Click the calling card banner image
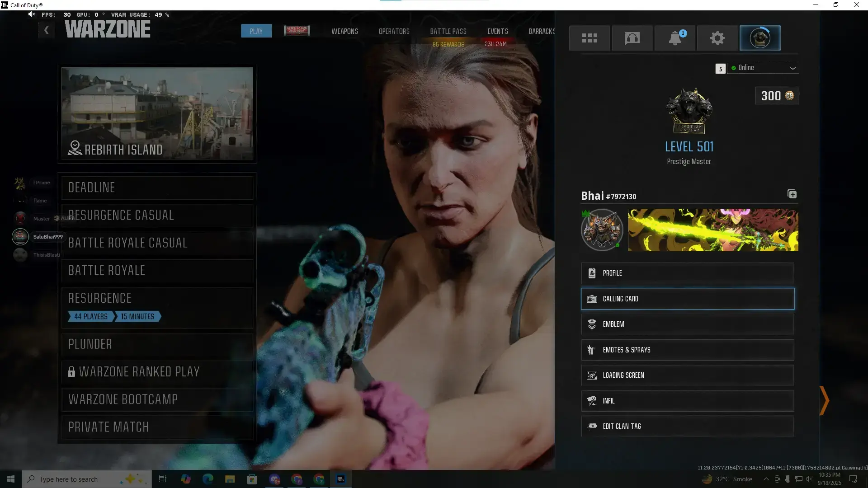Viewport: 868px width, 488px height. 713,230
